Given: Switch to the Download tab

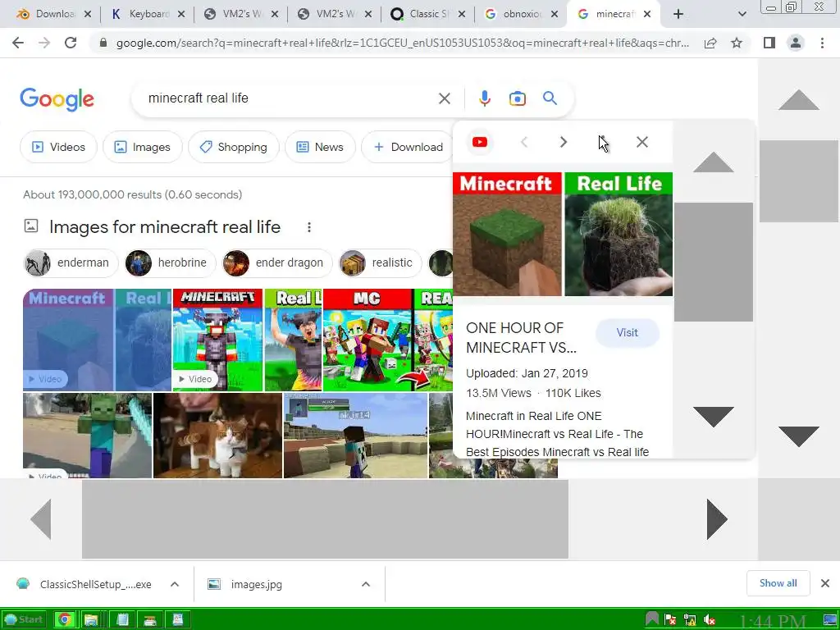Looking at the screenshot, I should (x=48, y=15).
